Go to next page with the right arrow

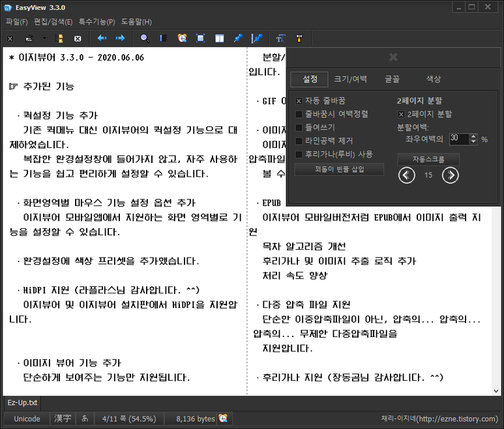pyautogui.click(x=121, y=38)
